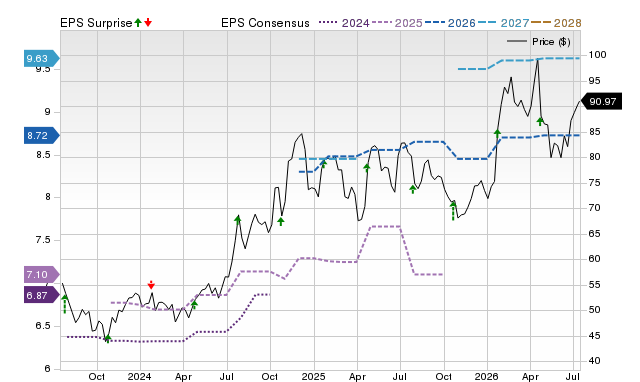Click the green surprise arrow on the price line above the 2026 label

497,133
